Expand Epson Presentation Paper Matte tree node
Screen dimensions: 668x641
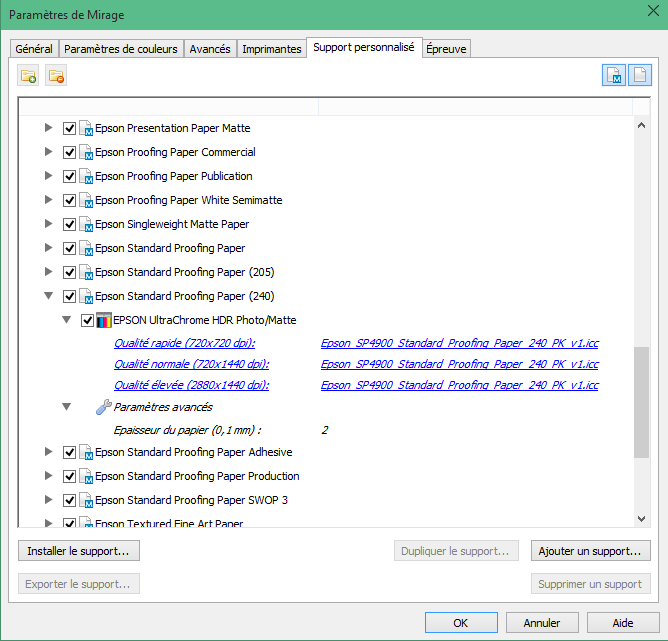(49, 127)
